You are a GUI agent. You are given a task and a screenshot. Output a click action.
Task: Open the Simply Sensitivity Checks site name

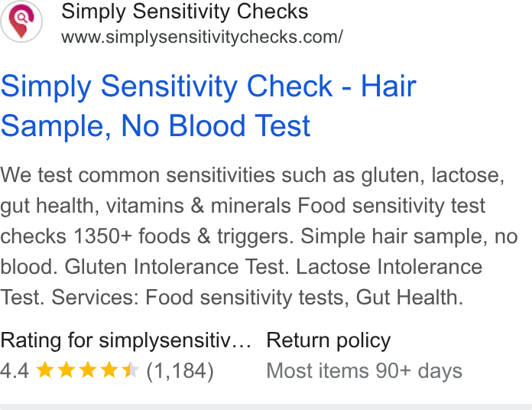[x=184, y=11]
